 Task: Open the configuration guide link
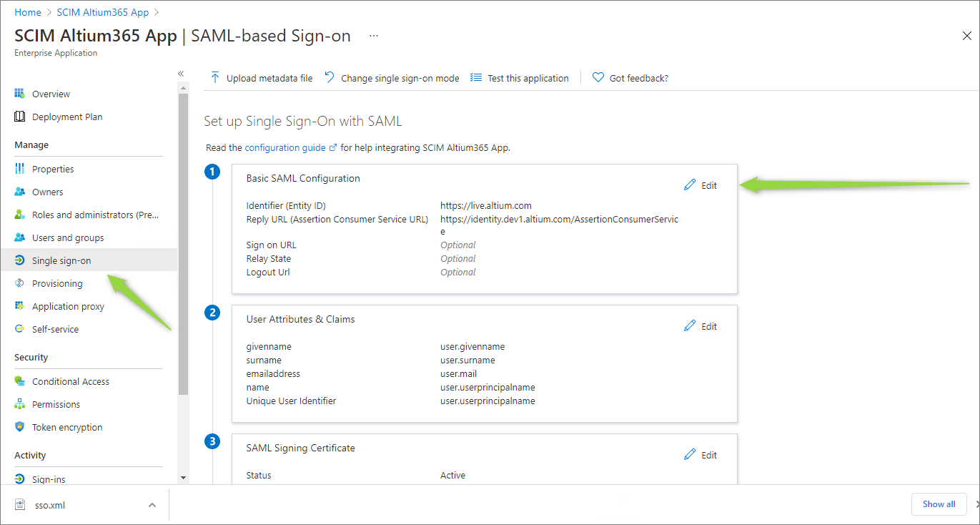(x=285, y=147)
